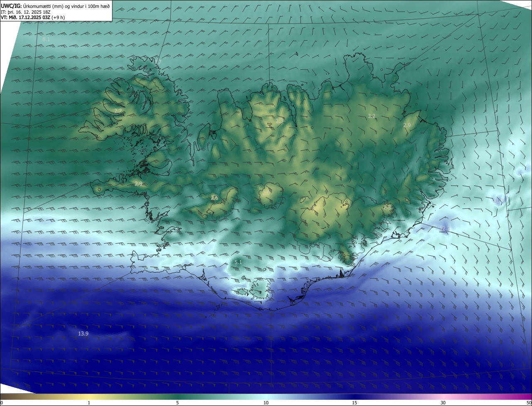Pick the 3.2 value label on map

(372, 116)
